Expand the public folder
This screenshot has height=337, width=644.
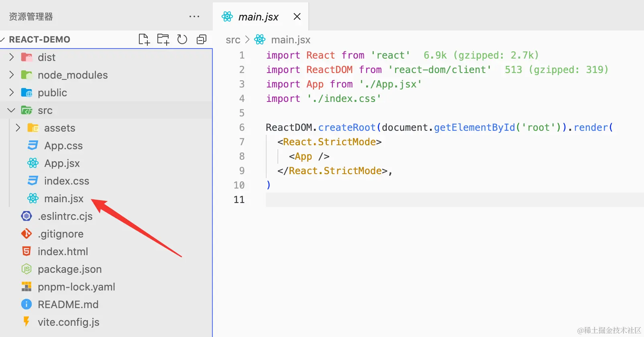12,93
